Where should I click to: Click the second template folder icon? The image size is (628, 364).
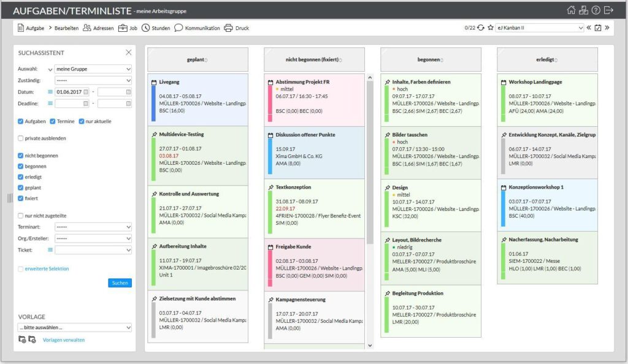point(32,339)
